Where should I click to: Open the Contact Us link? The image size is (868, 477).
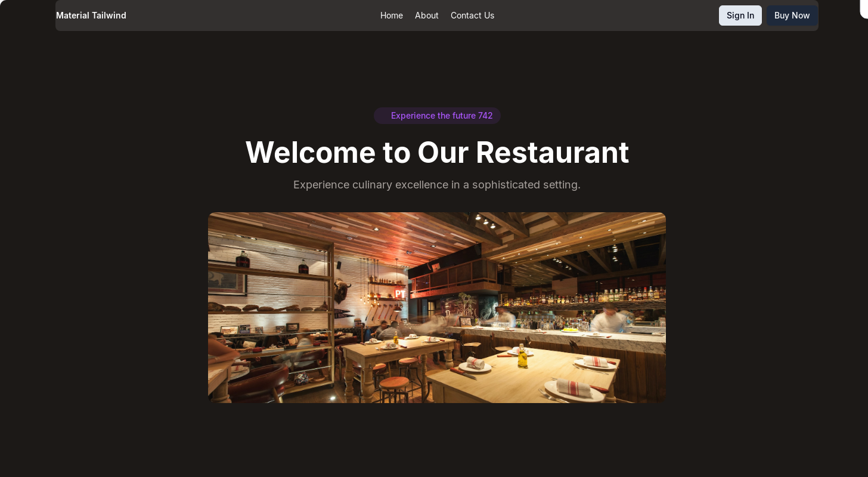(472, 16)
